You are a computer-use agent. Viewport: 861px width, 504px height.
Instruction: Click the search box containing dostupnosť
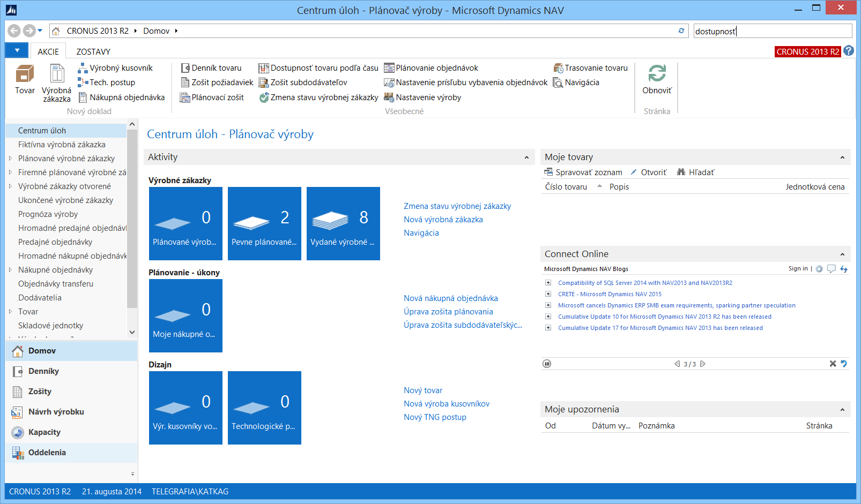773,31
